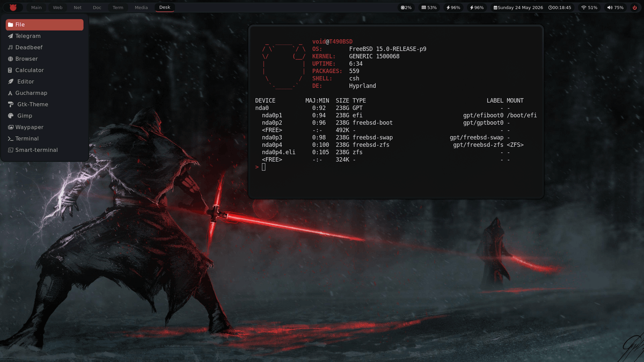Open Calculator from the app menu
This screenshot has height=362, width=644.
point(45,70)
